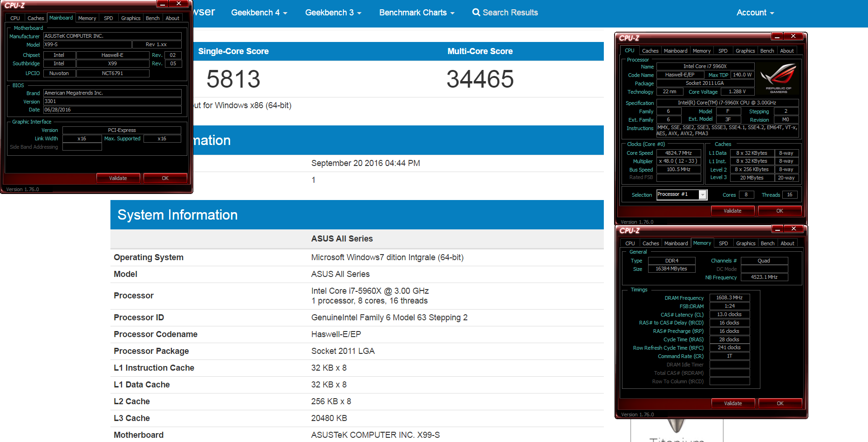Click the BIOS Version field 3301
This screenshot has height=442, width=868.
[112, 101]
